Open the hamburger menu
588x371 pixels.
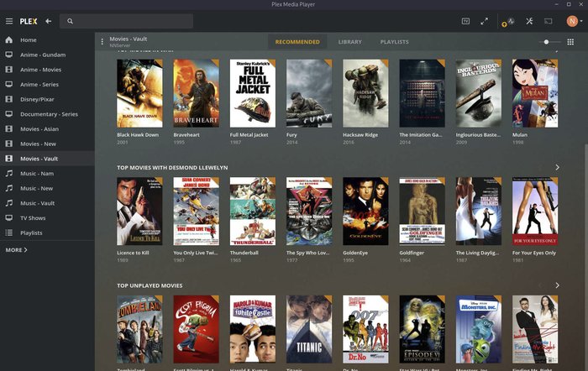[9, 21]
